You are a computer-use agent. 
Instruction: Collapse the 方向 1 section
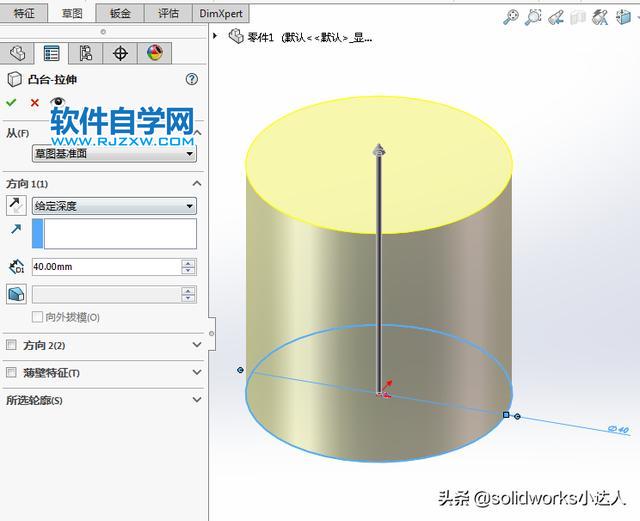click(x=197, y=183)
